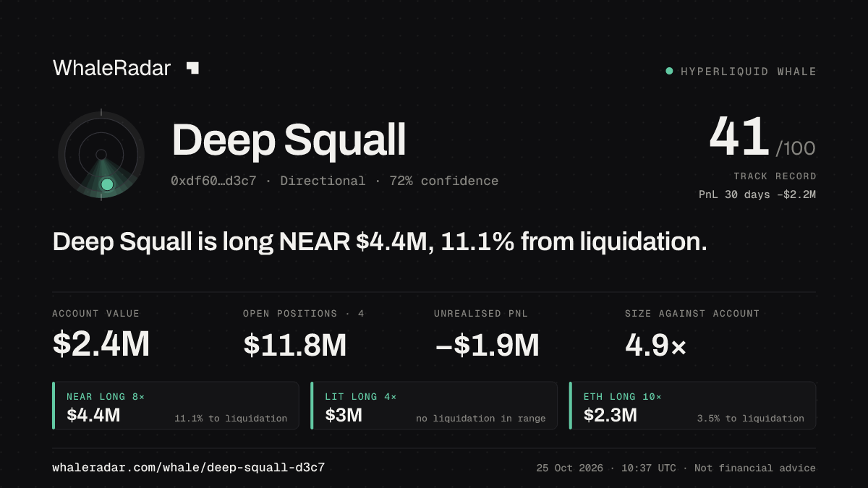Viewport: 868px width, 488px height.
Task: Open the ETH LONG 10× position card
Action: (x=693, y=406)
